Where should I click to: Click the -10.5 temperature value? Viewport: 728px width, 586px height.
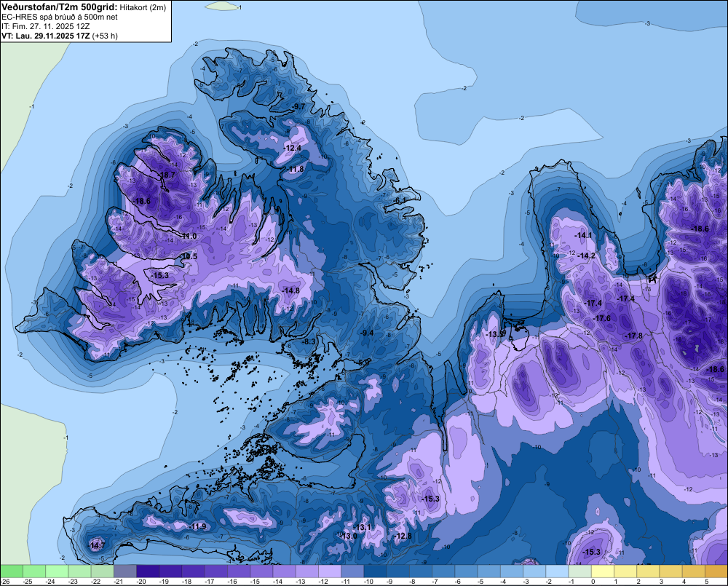click(189, 256)
